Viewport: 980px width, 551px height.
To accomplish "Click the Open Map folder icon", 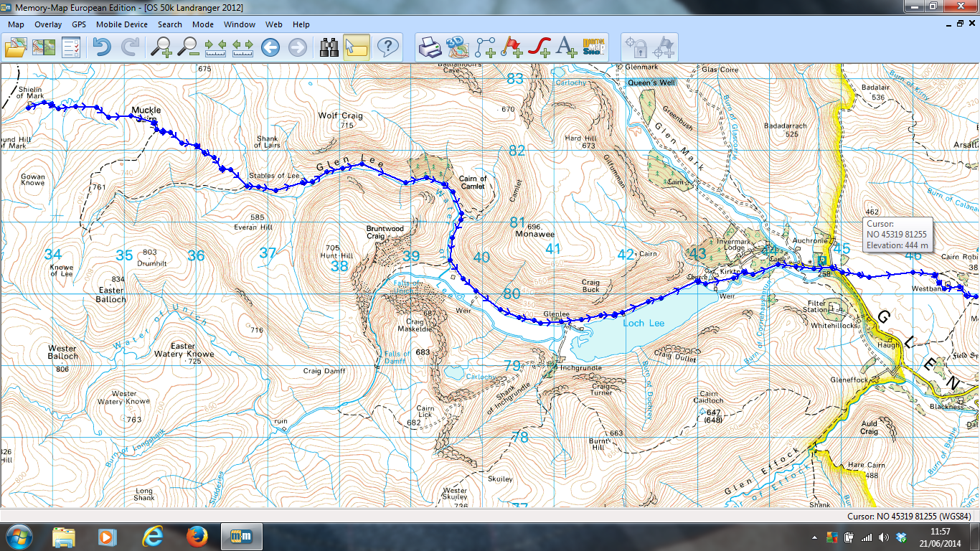I will click(16, 47).
